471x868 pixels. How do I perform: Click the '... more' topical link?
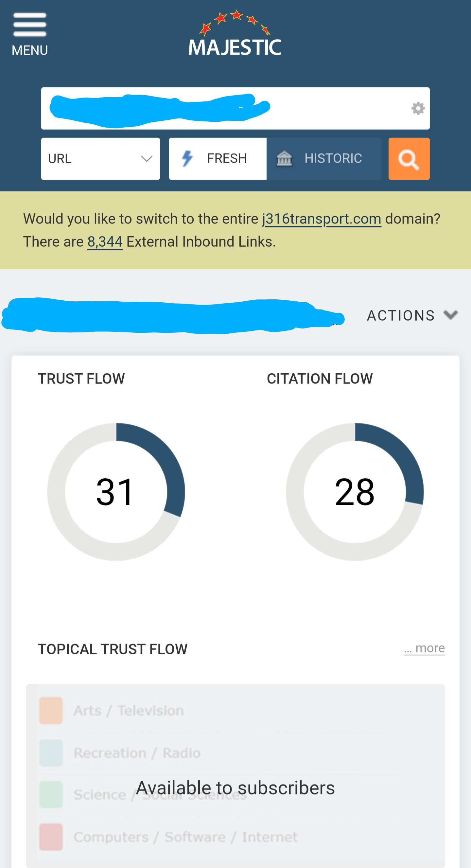point(424,648)
